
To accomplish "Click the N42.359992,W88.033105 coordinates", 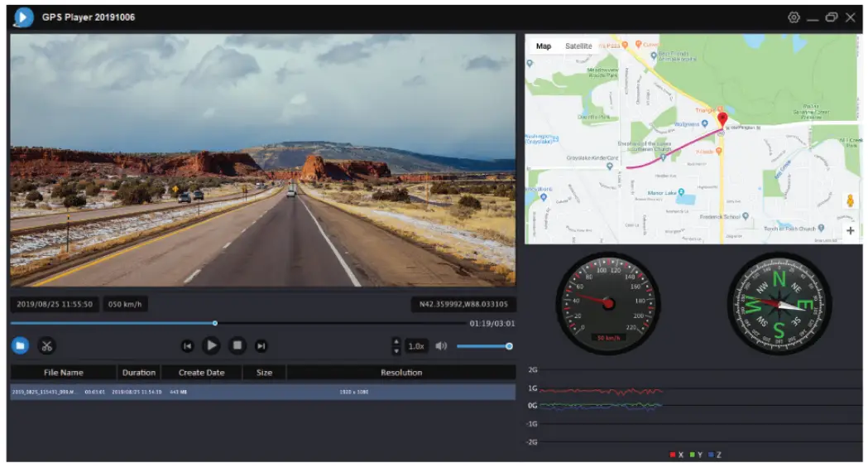I will click(x=463, y=304).
